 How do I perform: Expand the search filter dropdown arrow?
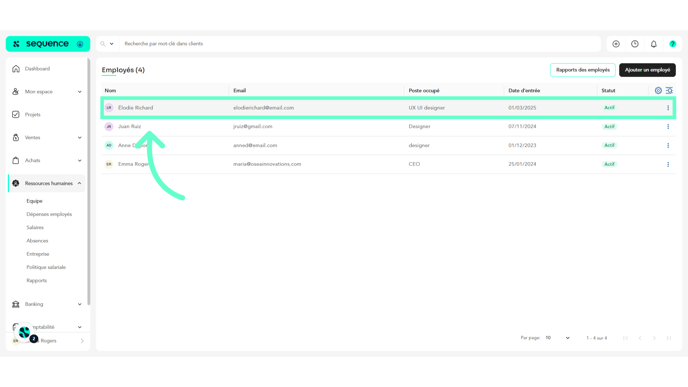(111, 44)
